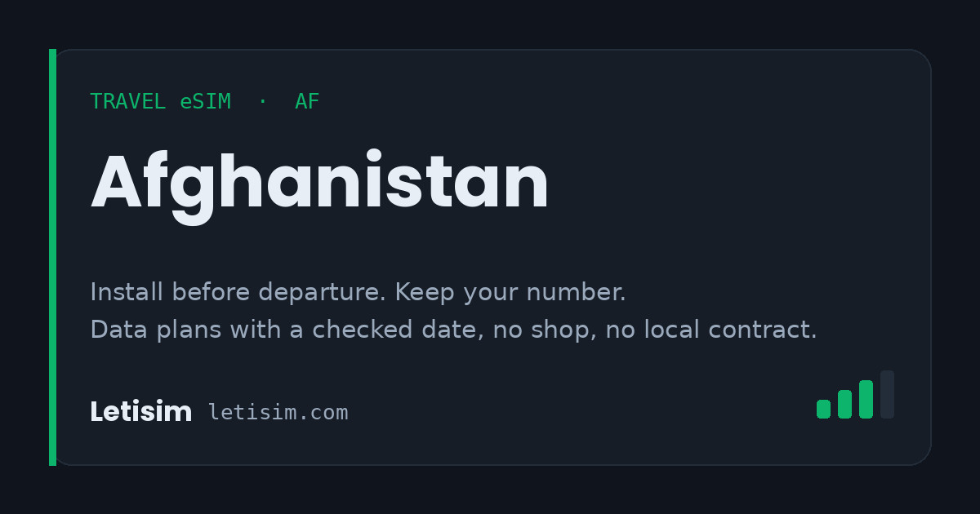
Task: Click the shortest green signal bar
Action: coord(823,409)
